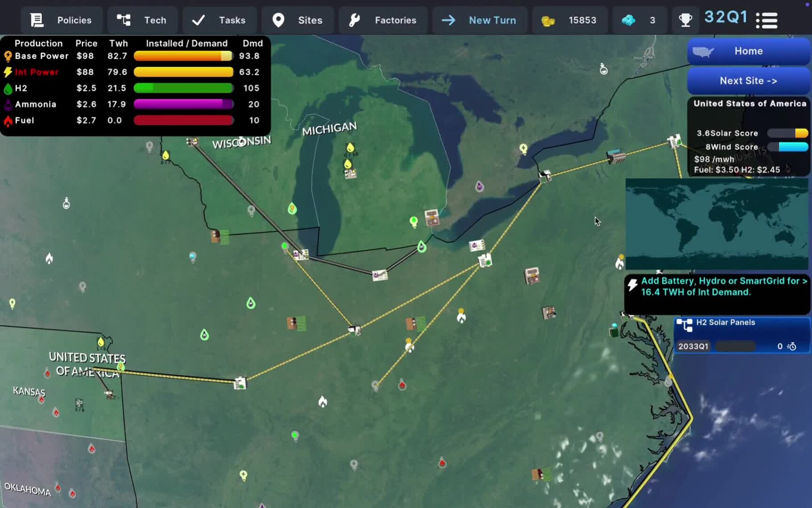Open the Tasks checklist
This screenshot has width=812, height=508.
click(219, 20)
